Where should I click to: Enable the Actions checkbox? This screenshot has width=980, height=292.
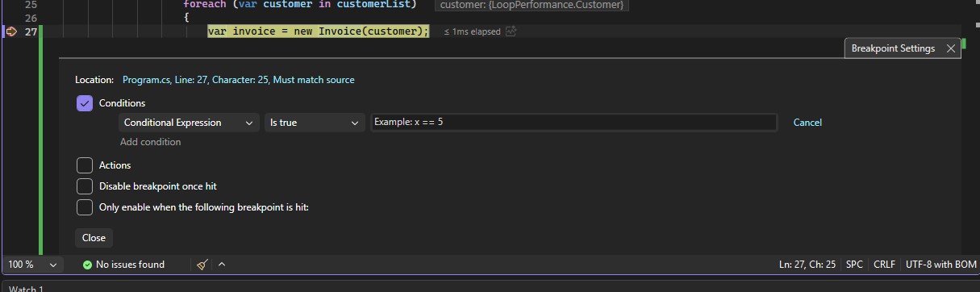85,165
